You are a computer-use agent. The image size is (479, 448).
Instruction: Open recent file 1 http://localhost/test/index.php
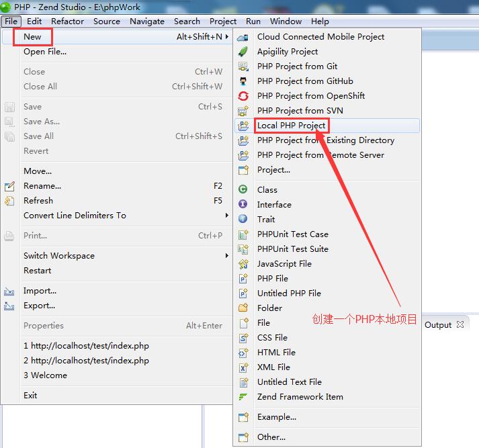(x=118, y=346)
